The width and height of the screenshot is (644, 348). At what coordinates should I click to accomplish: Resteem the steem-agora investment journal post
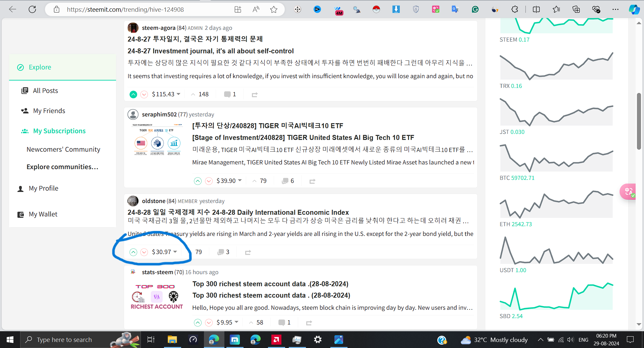(255, 95)
